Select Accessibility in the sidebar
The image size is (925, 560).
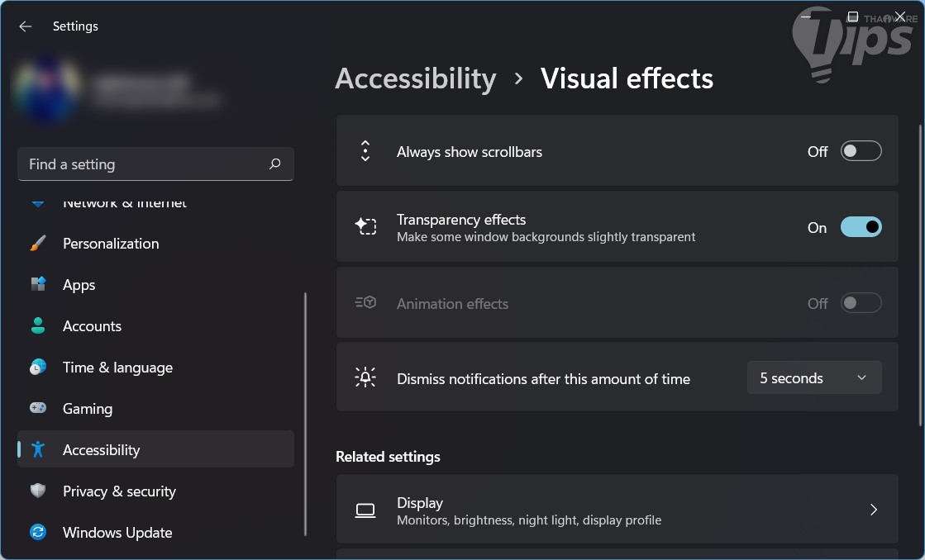[x=102, y=450]
